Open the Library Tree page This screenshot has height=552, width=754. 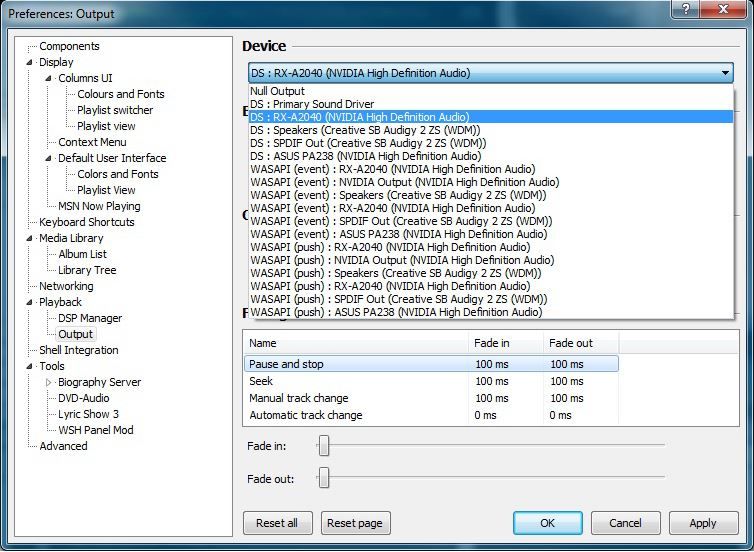coord(87,270)
